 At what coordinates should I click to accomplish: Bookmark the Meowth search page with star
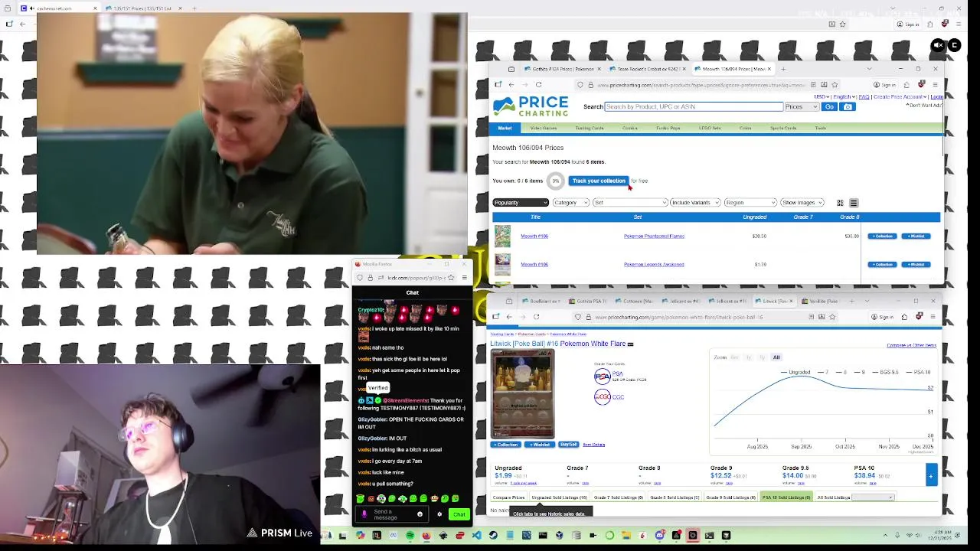pyautogui.click(x=835, y=85)
